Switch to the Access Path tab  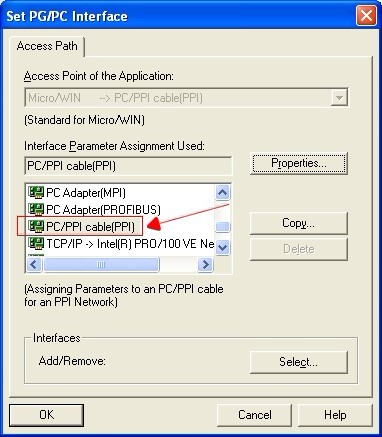click(x=47, y=46)
